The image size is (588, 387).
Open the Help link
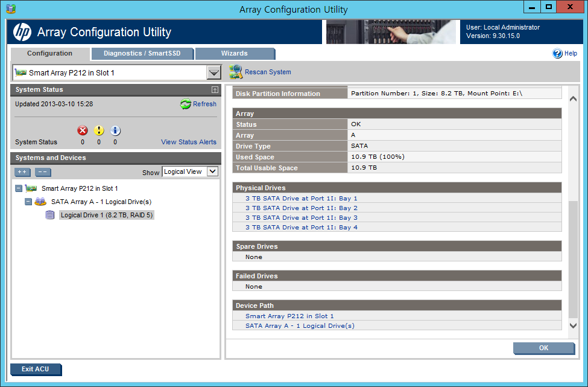point(571,53)
